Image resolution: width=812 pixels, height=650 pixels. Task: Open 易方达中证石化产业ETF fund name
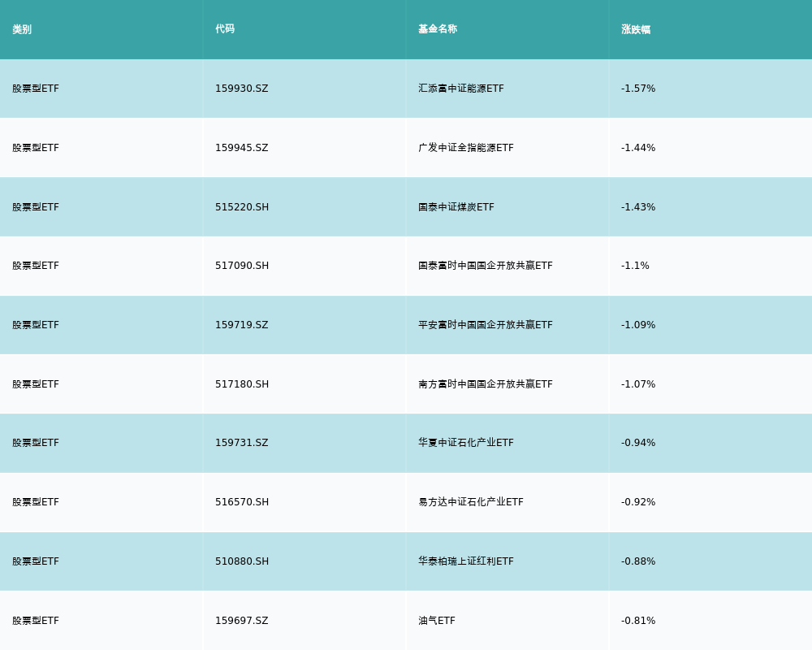pos(470,502)
